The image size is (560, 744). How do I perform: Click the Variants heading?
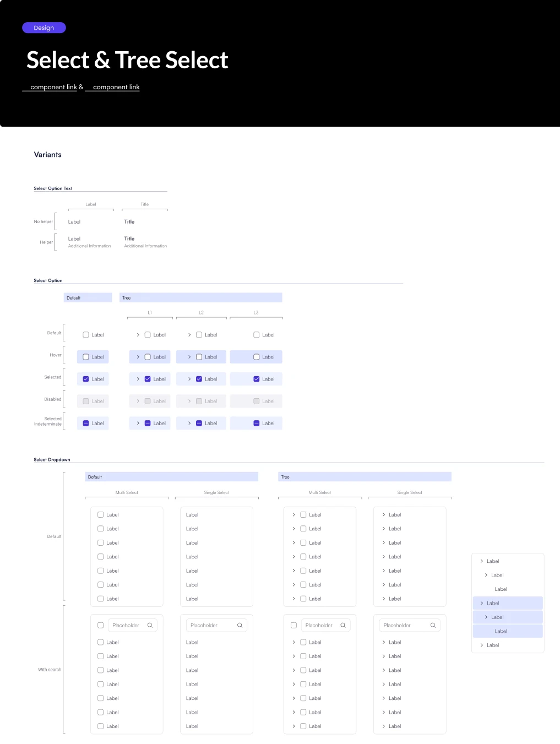click(48, 155)
